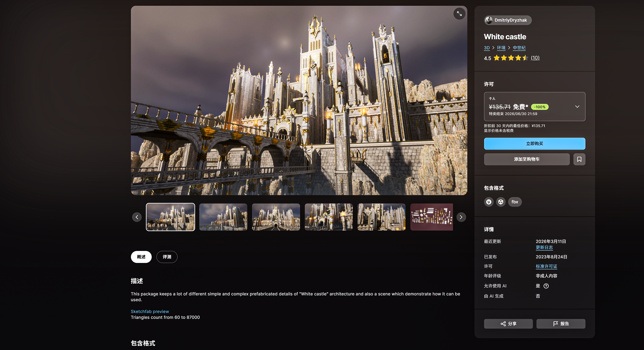The width and height of the screenshot is (644, 350).
Task: Report the listing via 报告 button
Action: click(x=560, y=324)
